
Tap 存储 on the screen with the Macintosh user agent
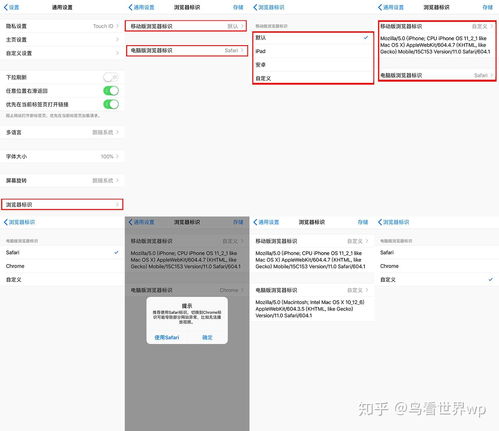pyautogui.click(x=363, y=222)
